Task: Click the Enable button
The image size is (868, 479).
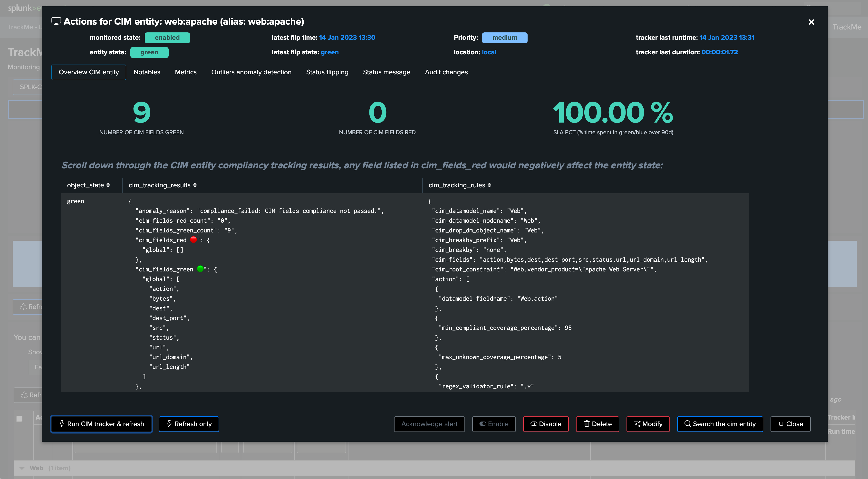Action: tap(494, 424)
